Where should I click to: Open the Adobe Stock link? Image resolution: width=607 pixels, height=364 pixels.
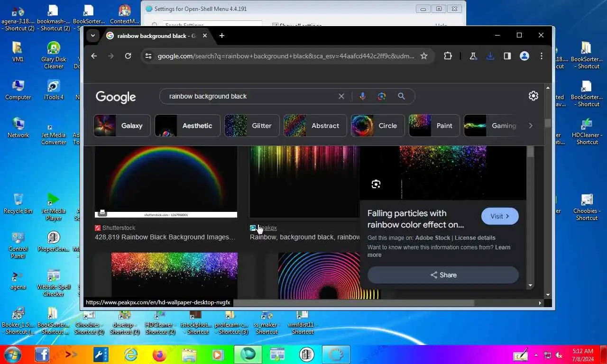tap(432, 238)
